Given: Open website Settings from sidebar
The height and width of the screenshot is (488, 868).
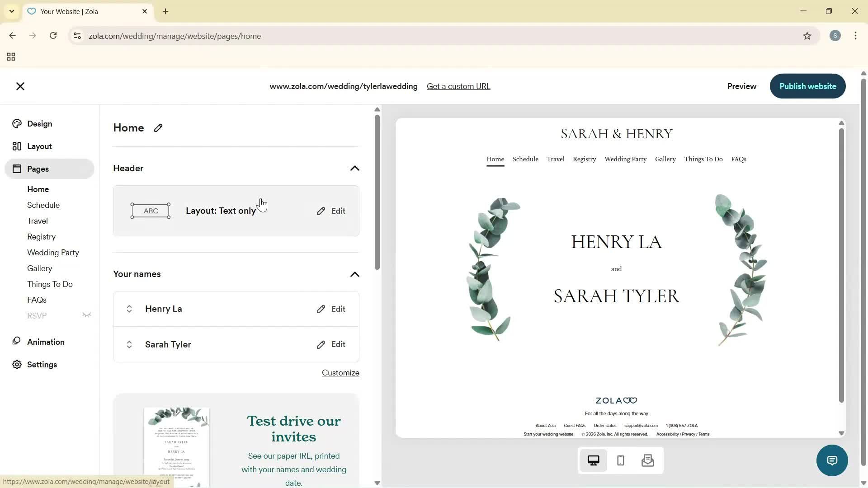Looking at the screenshot, I should coord(42,365).
